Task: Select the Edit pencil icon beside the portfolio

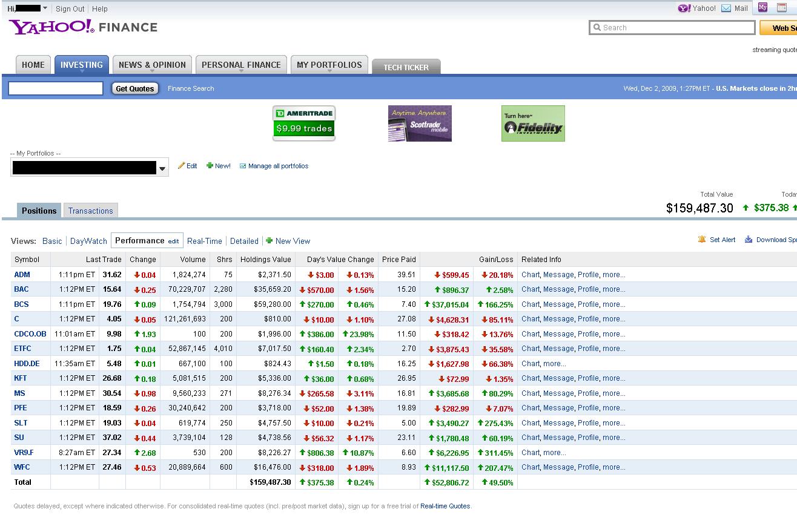Action: [x=180, y=165]
